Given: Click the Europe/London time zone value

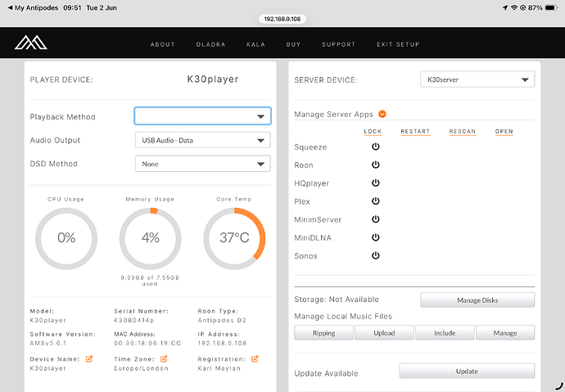Looking at the screenshot, I should point(141,368).
